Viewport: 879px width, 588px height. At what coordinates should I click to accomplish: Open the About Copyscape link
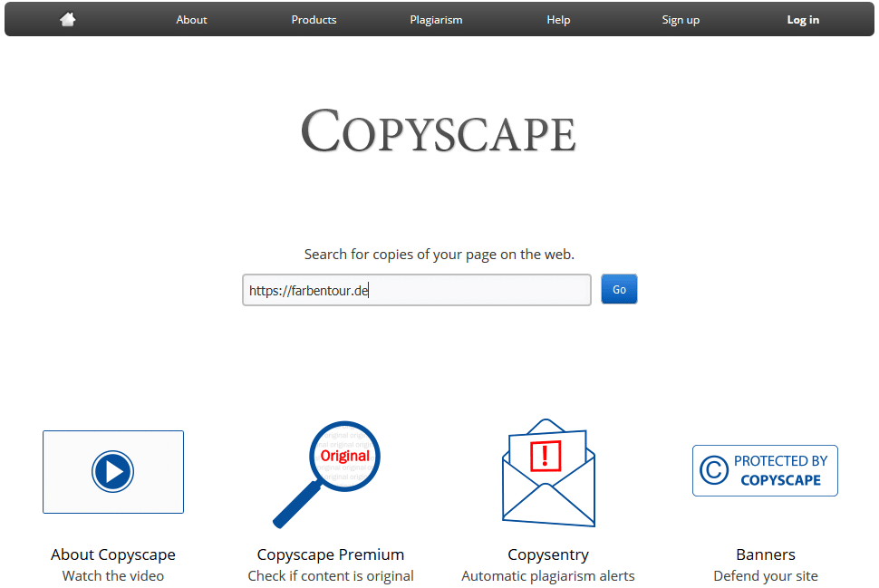tap(113, 554)
